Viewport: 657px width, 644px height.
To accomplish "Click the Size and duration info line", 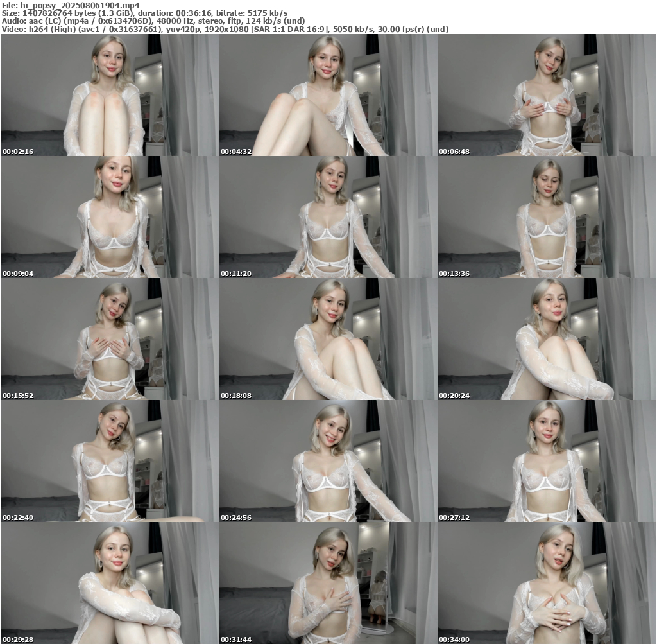I will click(144, 13).
